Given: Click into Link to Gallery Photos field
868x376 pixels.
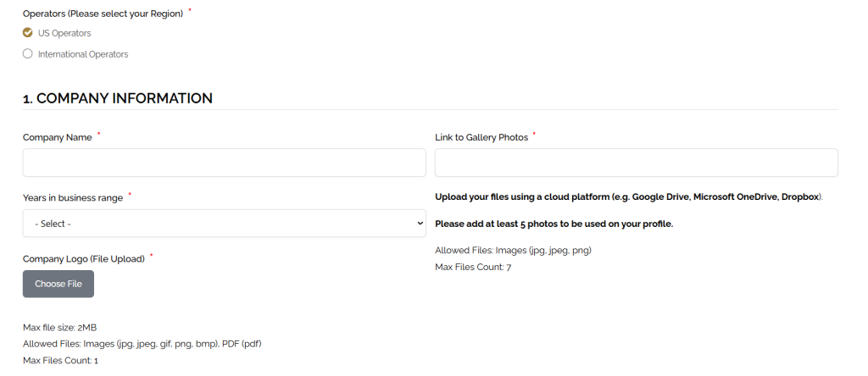Looking at the screenshot, I should 636,163.
